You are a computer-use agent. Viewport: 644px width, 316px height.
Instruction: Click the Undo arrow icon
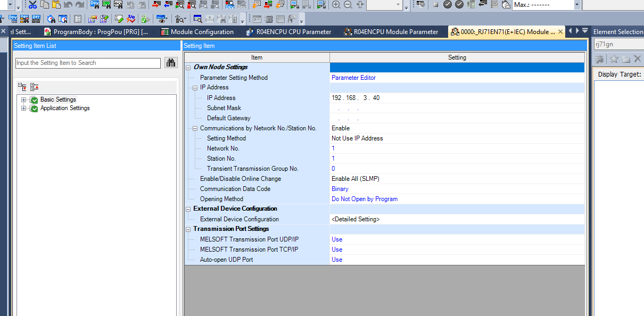(x=68, y=5)
